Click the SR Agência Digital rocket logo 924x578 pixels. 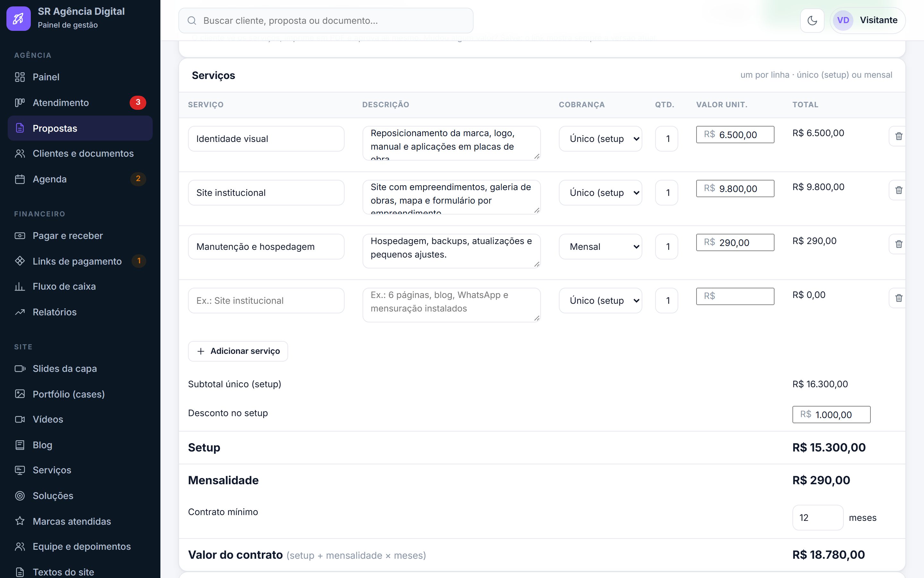[x=19, y=18]
